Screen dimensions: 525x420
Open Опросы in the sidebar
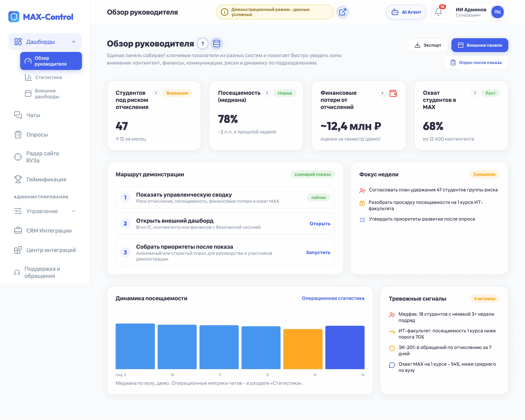45,135
